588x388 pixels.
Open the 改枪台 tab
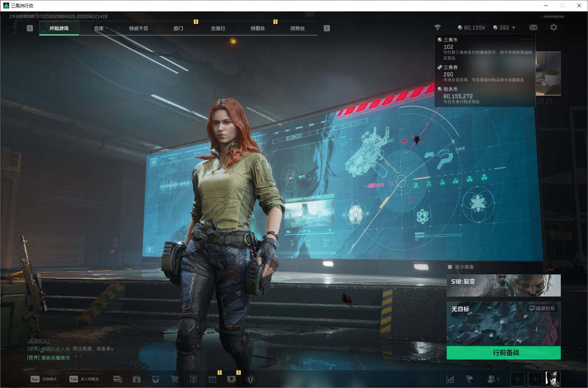coord(297,28)
